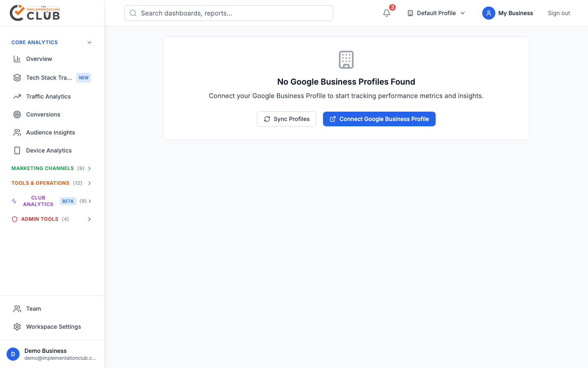This screenshot has height=368, width=588.
Task: Click the Sync Profiles button
Action: [x=286, y=119]
